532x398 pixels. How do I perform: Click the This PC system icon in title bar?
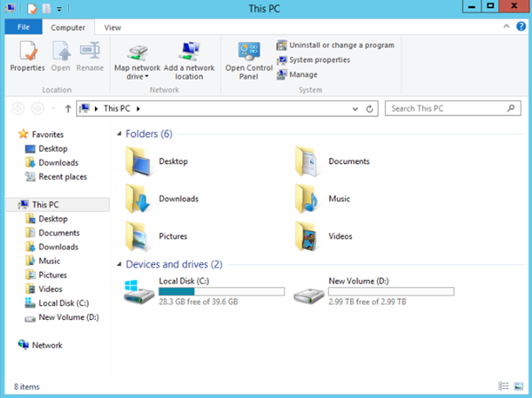(x=10, y=8)
